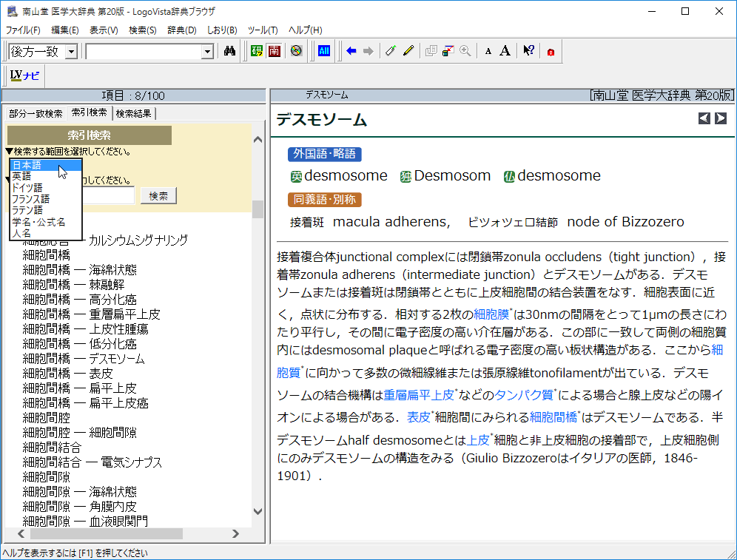Select ドイツ語 in the language list
Screen dimensions: 737x560
click(x=27, y=188)
